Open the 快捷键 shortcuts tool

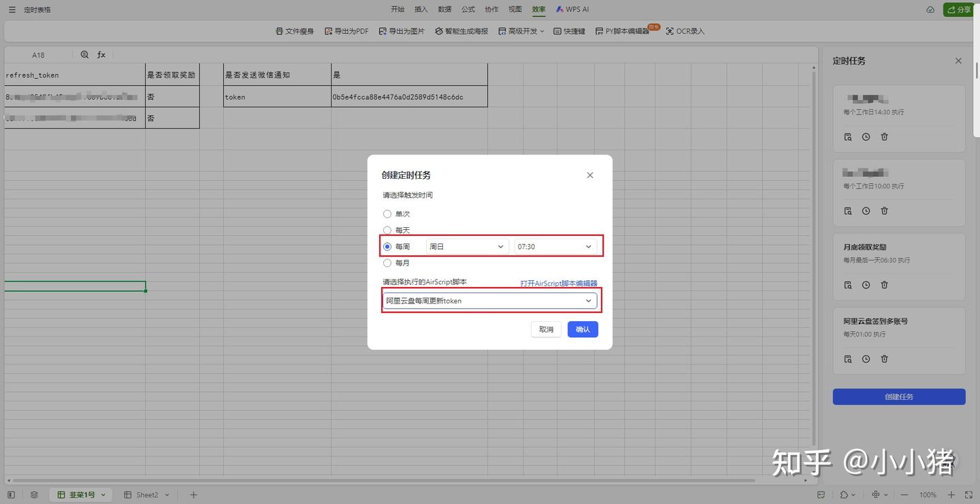570,31
